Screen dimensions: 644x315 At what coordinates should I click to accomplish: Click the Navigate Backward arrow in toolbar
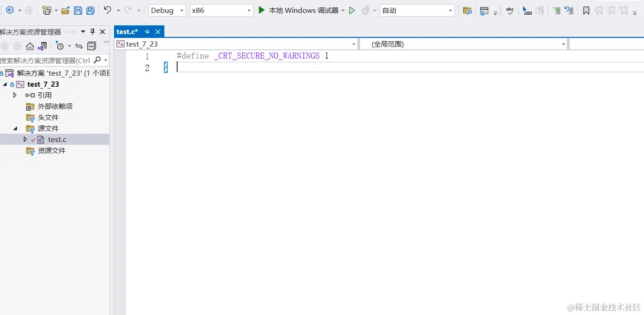coord(10,10)
